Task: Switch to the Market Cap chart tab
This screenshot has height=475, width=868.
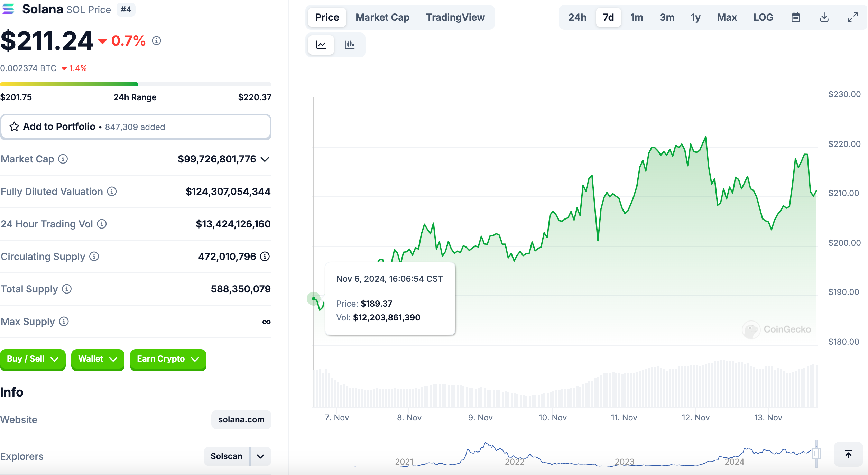Action: pos(382,17)
